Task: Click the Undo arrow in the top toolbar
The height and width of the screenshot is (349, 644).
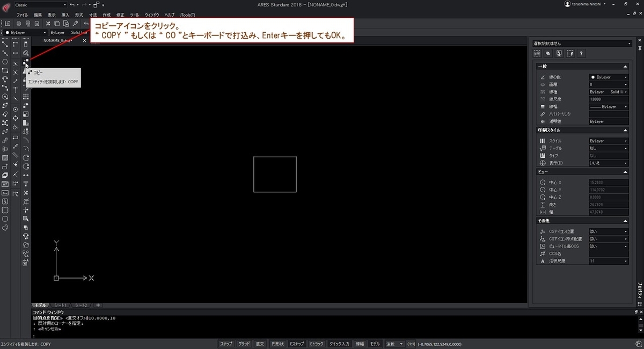Action: [x=86, y=23]
